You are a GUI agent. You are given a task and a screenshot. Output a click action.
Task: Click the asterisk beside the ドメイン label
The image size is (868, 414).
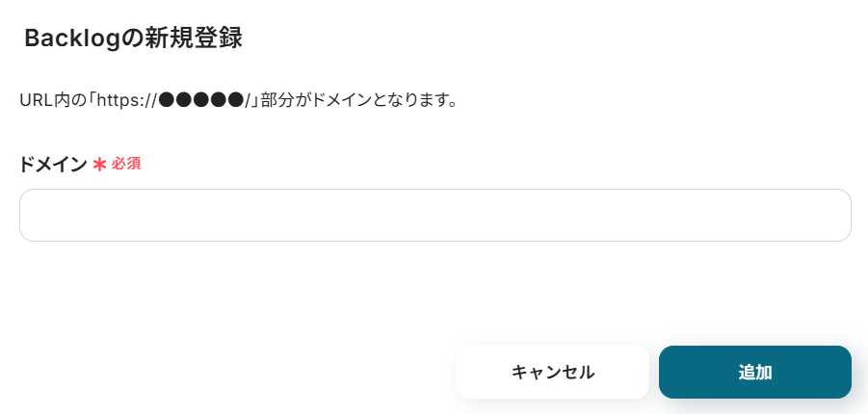coord(99,164)
